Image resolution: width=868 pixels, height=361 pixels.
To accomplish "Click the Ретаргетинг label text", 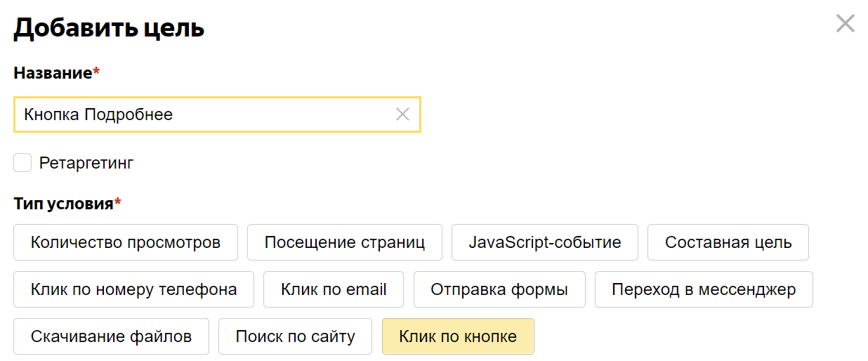I will tap(86, 164).
